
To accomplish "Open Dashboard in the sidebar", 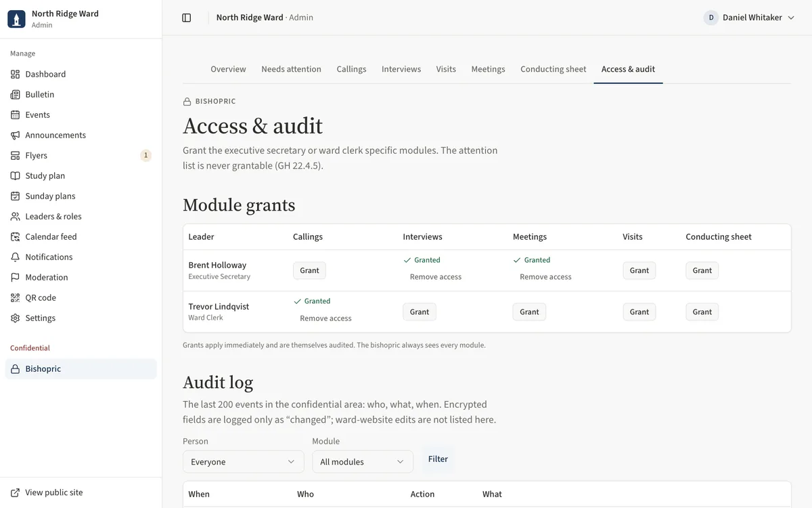I will (81, 74).
